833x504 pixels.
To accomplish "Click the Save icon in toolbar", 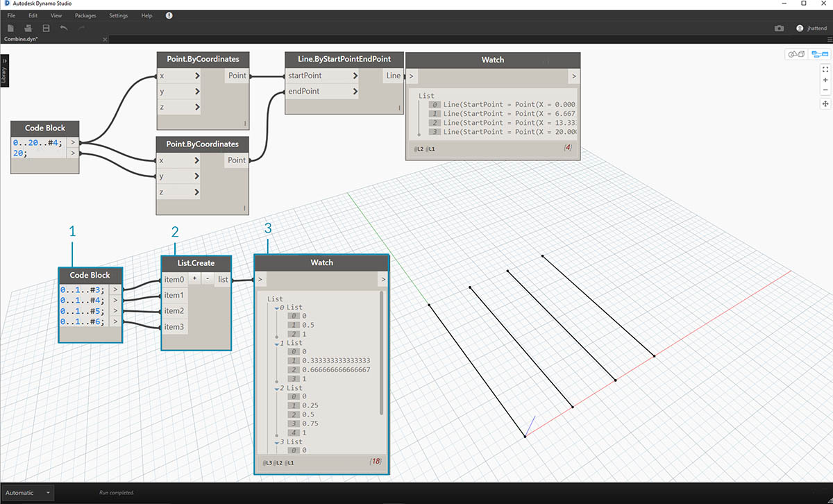I will click(46, 28).
